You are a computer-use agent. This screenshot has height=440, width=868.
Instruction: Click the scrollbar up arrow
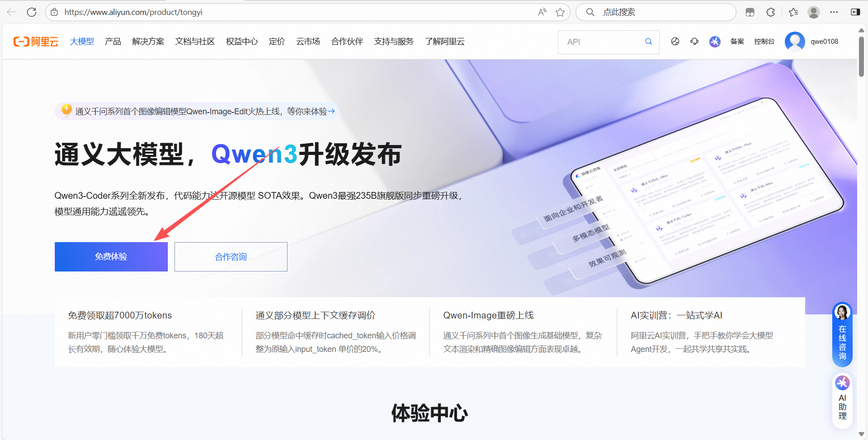click(x=862, y=30)
